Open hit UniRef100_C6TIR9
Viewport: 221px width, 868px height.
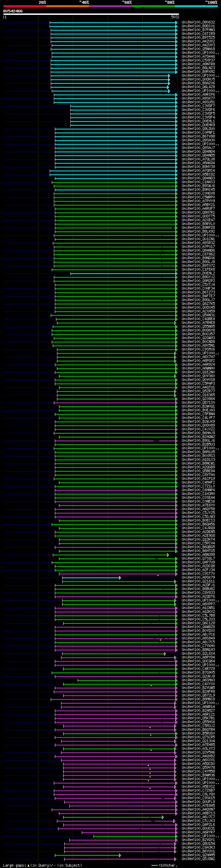point(198,34)
